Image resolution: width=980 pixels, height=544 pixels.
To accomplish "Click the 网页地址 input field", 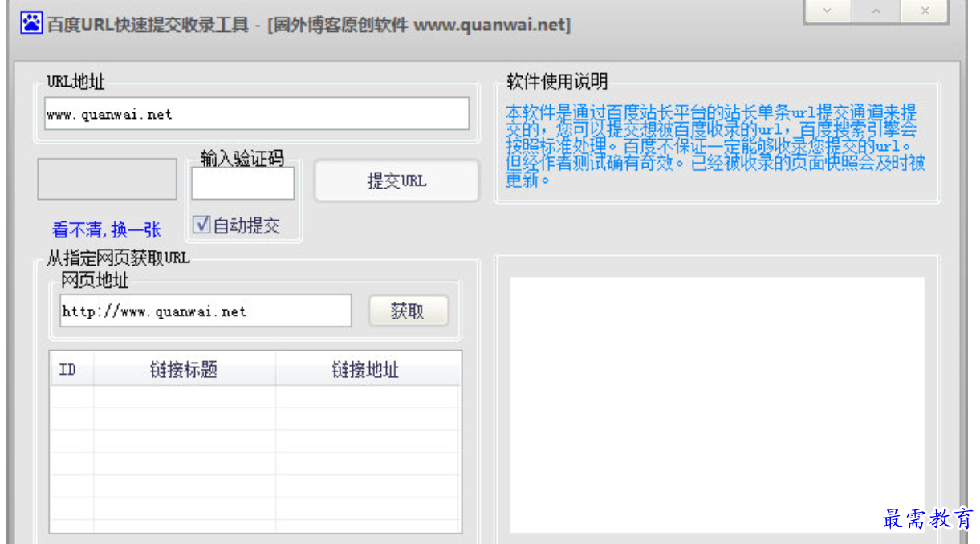I will (205, 311).
